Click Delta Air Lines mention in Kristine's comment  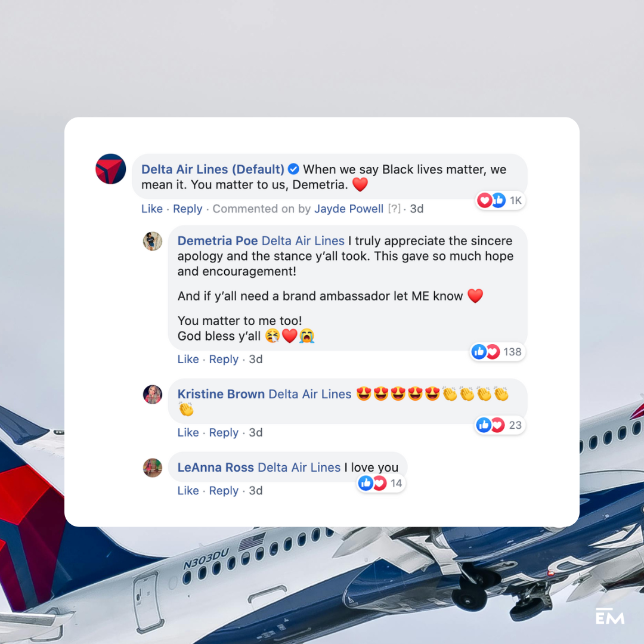tap(310, 394)
